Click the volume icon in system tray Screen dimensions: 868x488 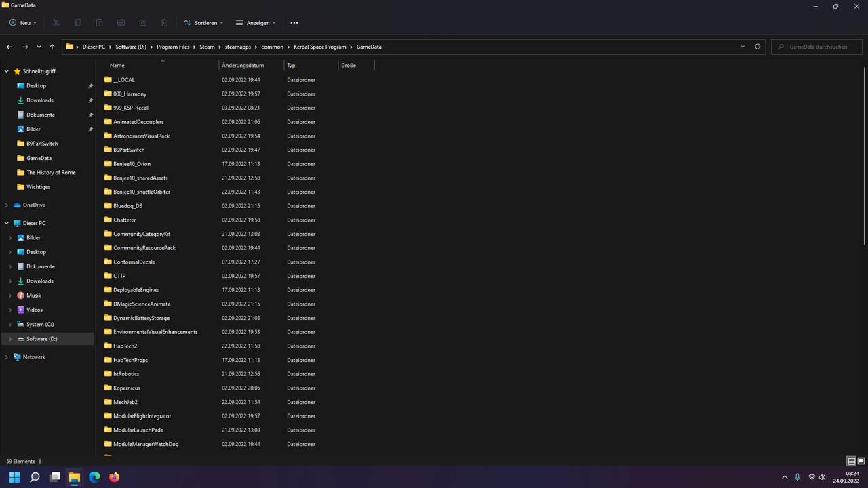point(822,477)
